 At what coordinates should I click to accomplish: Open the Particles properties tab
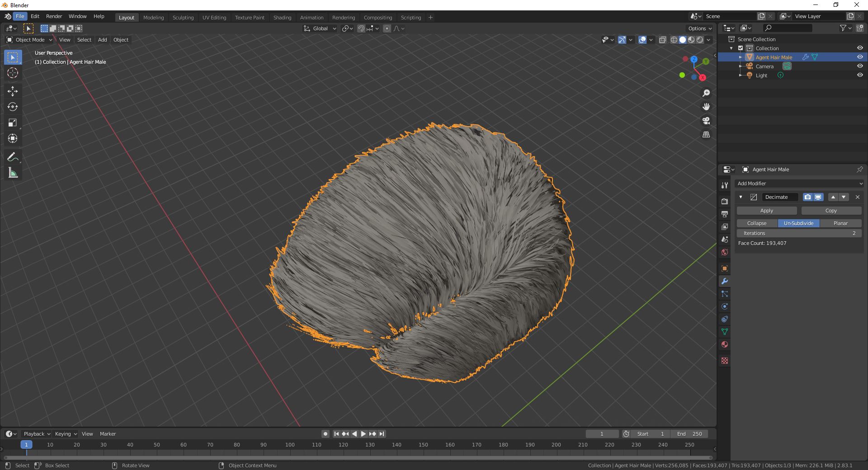[x=725, y=294]
